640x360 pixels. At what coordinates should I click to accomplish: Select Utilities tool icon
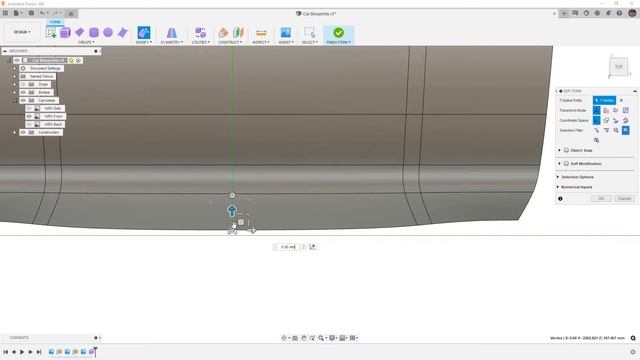pyautogui.click(x=200, y=33)
